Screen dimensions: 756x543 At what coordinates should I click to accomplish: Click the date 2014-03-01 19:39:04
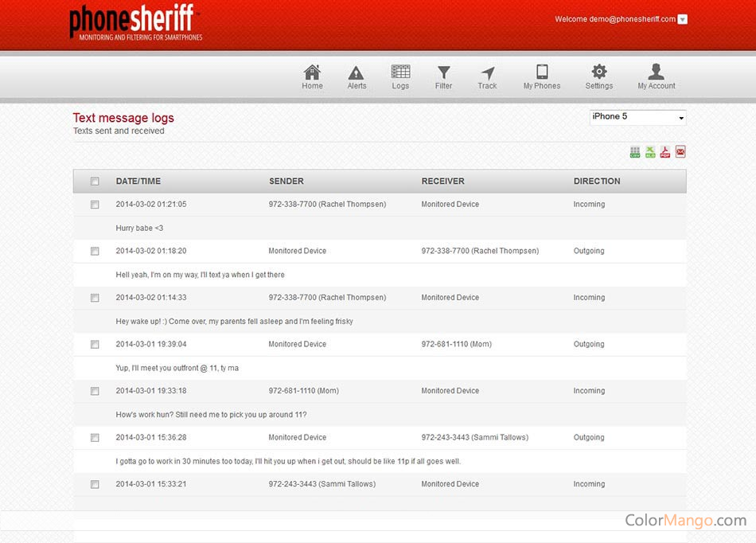pos(151,344)
